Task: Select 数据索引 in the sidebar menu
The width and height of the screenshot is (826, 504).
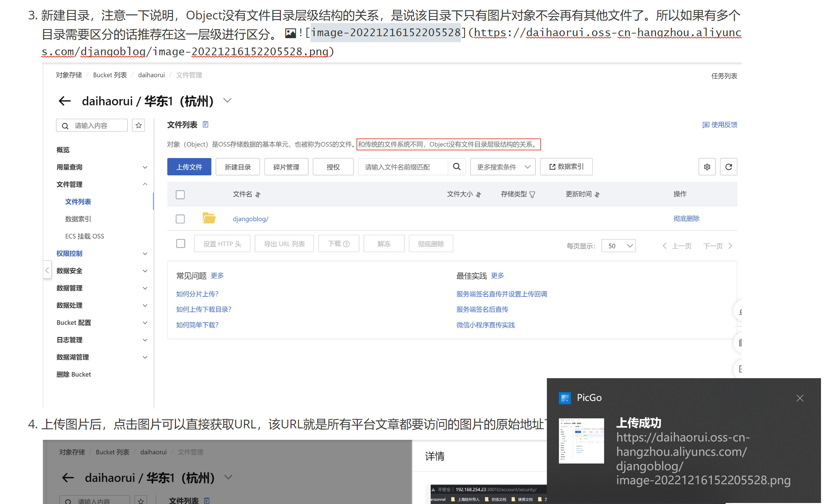Action: click(x=78, y=220)
